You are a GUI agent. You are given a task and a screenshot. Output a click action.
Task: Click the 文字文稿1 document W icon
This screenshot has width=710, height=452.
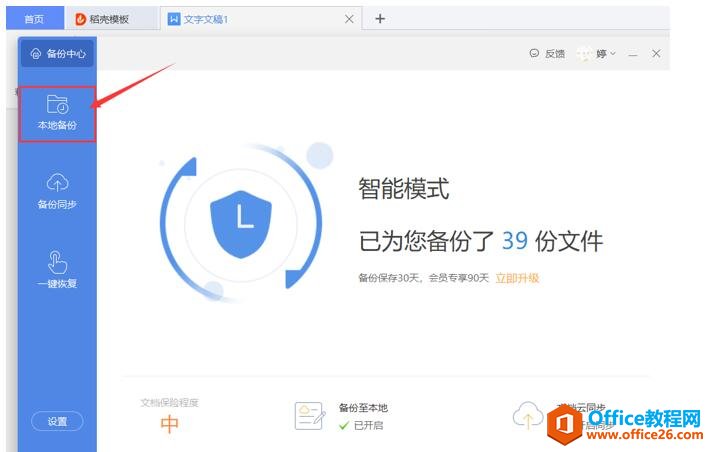174,19
